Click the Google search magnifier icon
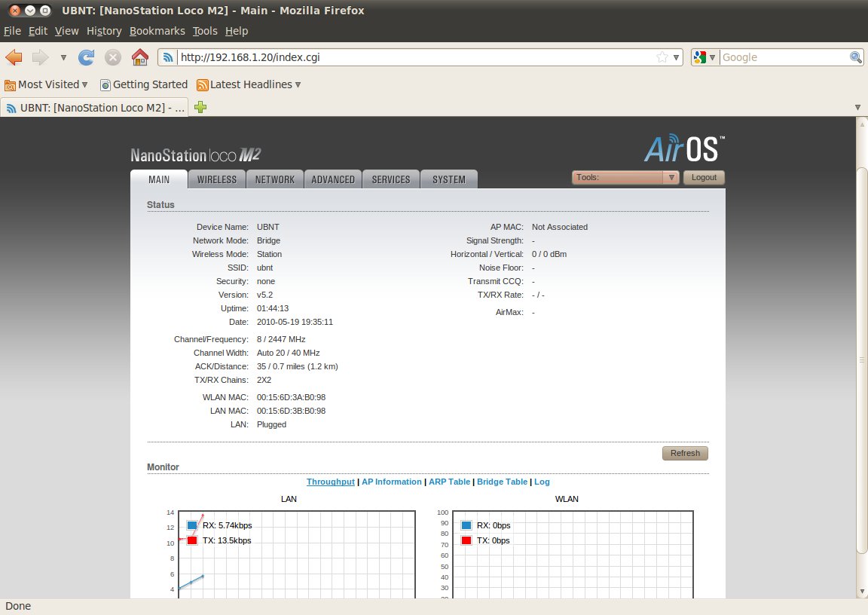Viewport: 868px width, 615px height. point(856,57)
